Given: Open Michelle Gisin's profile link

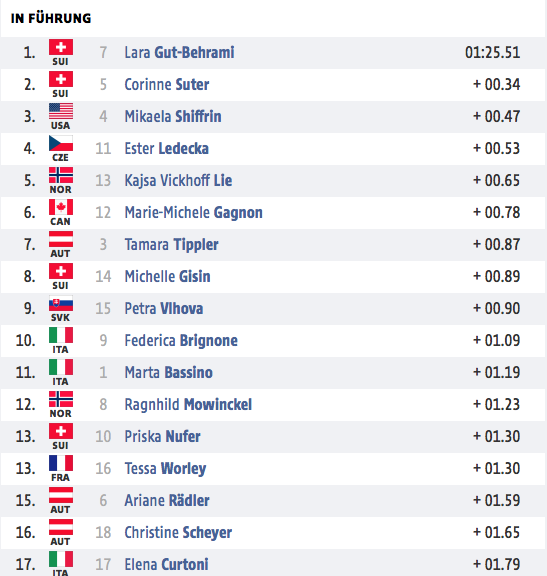Looking at the screenshot, I should (x=168, y=277).
